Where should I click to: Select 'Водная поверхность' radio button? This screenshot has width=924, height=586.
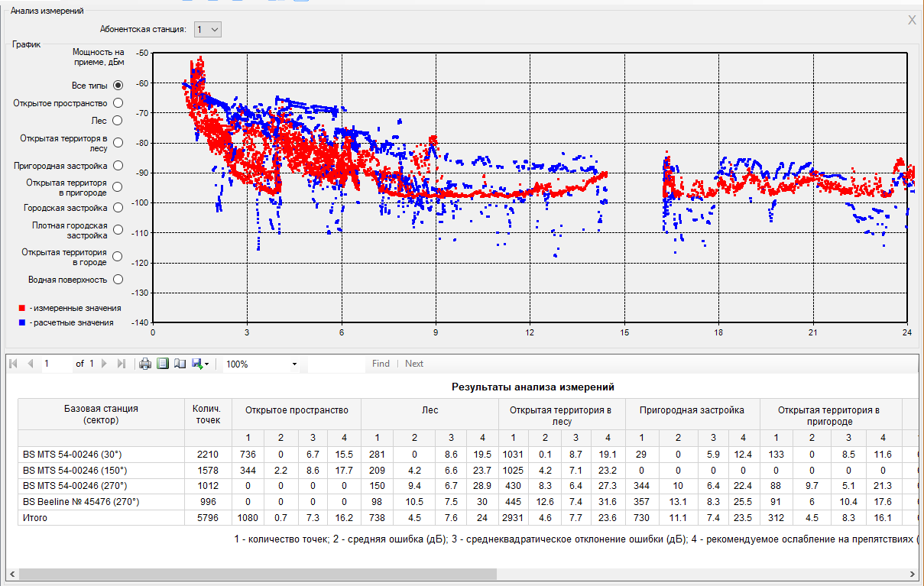(x=118, y=280)
